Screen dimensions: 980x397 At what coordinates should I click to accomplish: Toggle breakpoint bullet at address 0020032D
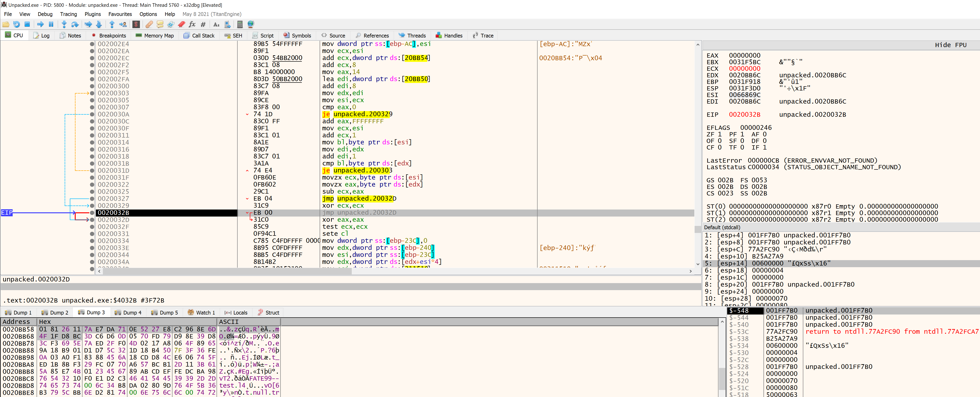pos(92,220)
